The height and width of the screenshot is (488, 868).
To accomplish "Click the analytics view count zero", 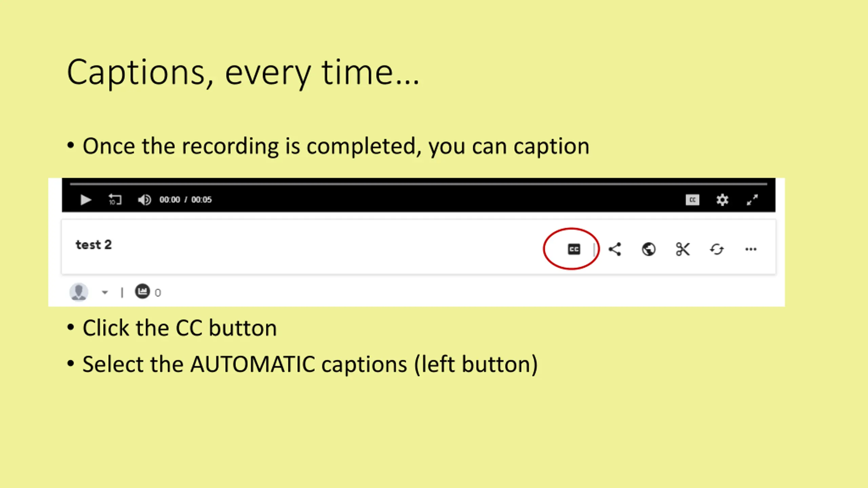I will click(158, 293).
